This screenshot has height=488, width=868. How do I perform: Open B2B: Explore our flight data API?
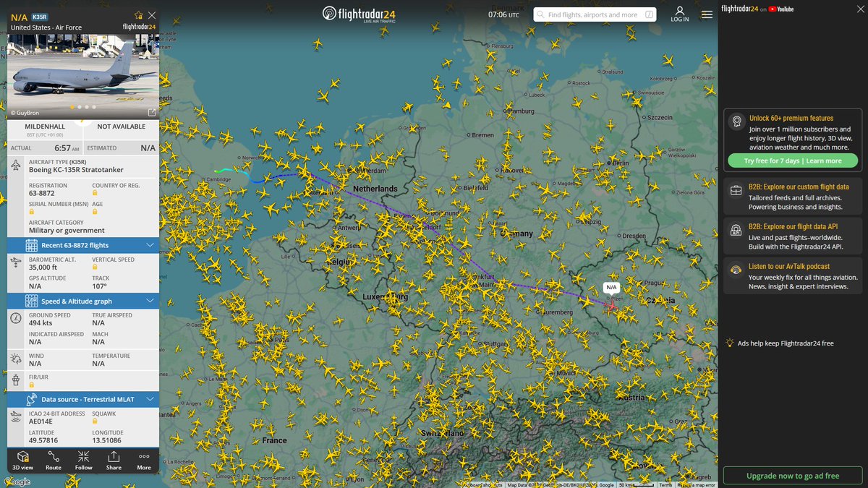pyautogui.click(x=794, y=226)
